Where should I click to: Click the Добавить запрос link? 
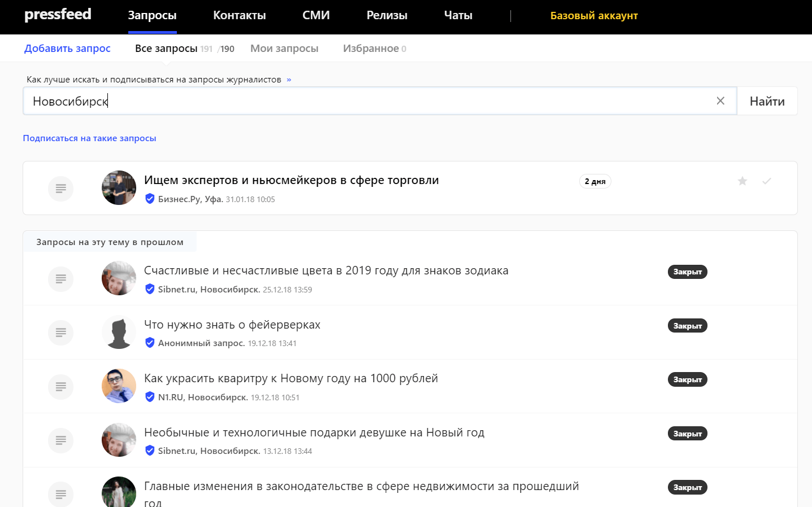pos(67,49)
